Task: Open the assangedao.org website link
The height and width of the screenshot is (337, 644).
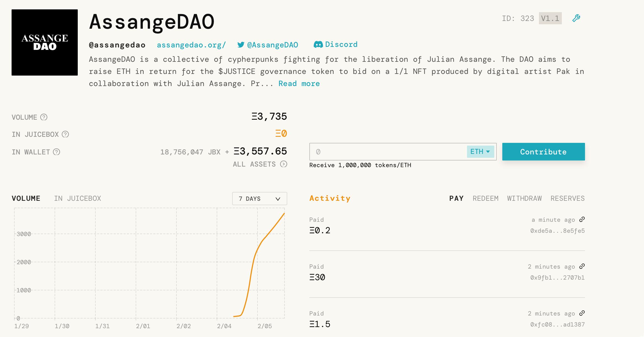Action: 191,44
